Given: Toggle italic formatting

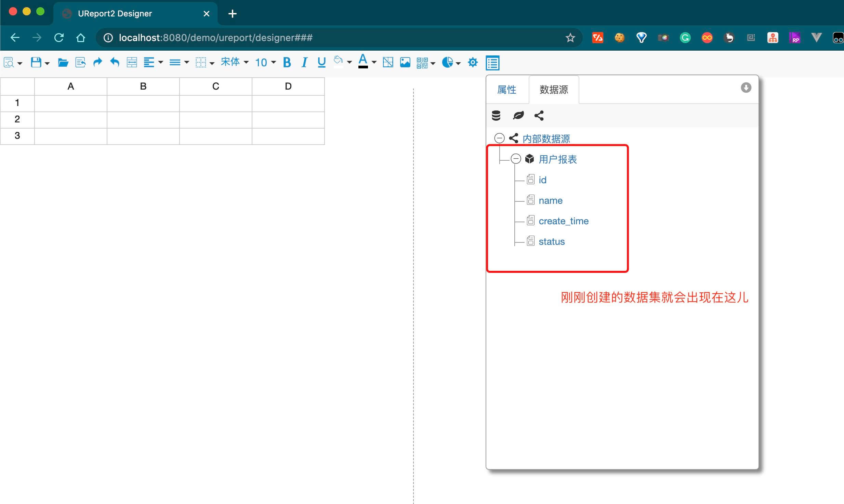Looking at the screenshot, I should coord(304,63).
